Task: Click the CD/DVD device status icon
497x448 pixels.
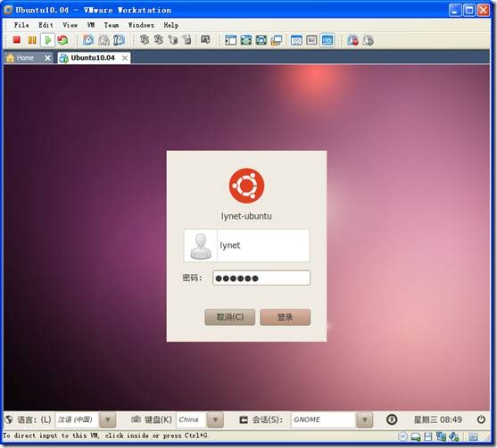Action: [402, 436]
